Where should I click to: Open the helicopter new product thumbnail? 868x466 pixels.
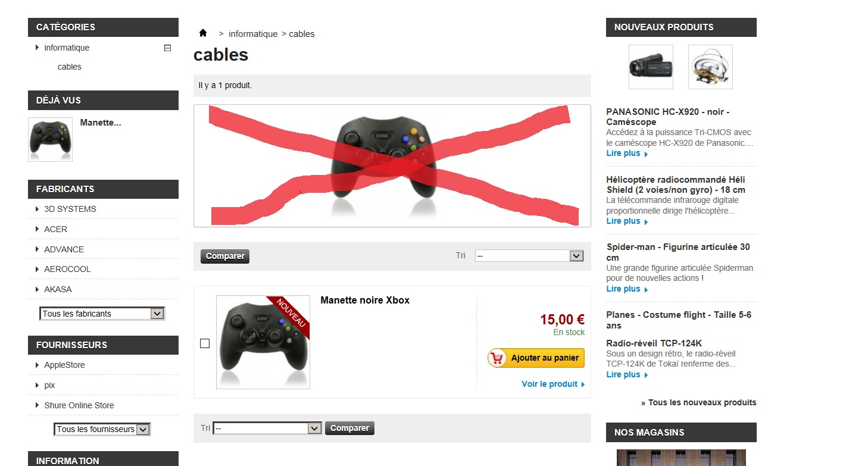click(x=710, y=67)
